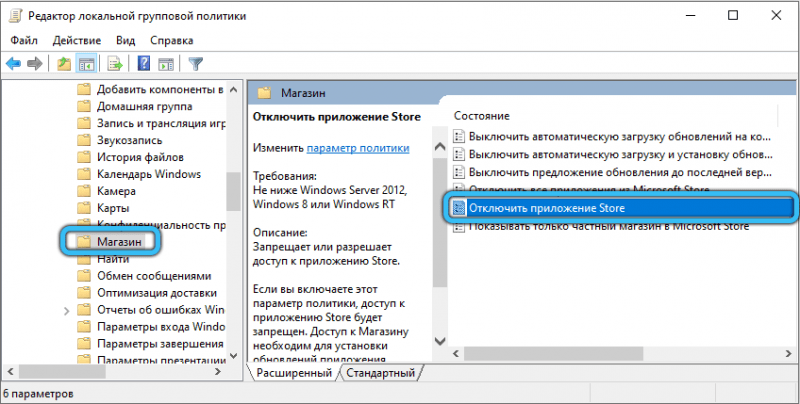Select Параметры завершения tree folder

(151, 343)
